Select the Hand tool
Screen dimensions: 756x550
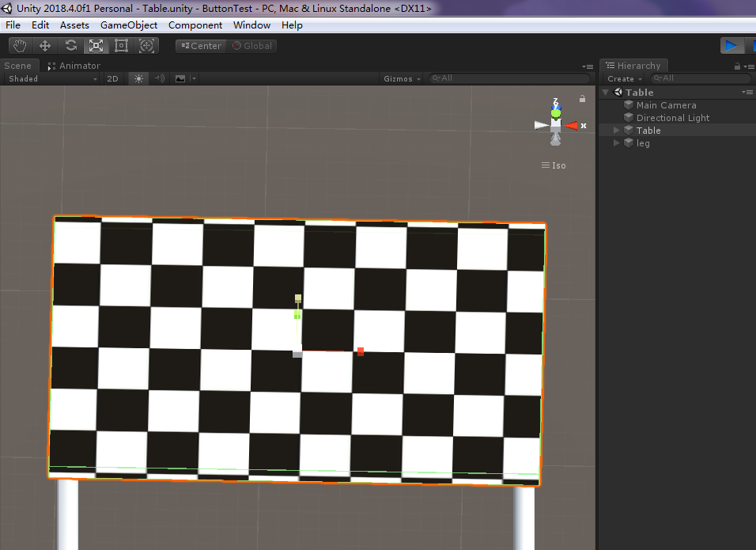[20, 46]
